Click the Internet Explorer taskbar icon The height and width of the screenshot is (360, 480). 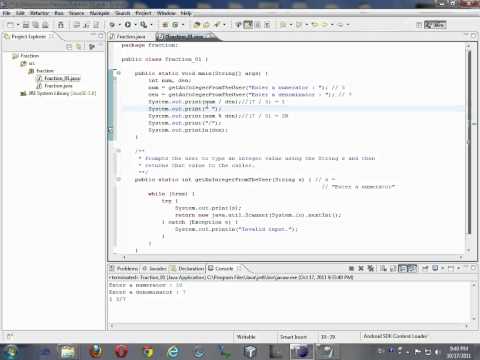tap(173, 351)
